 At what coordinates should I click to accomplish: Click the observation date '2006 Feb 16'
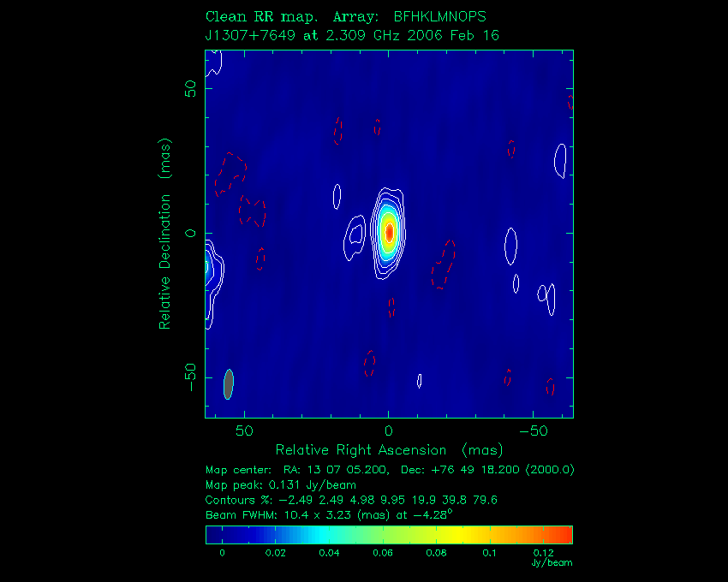coord(453,36)
